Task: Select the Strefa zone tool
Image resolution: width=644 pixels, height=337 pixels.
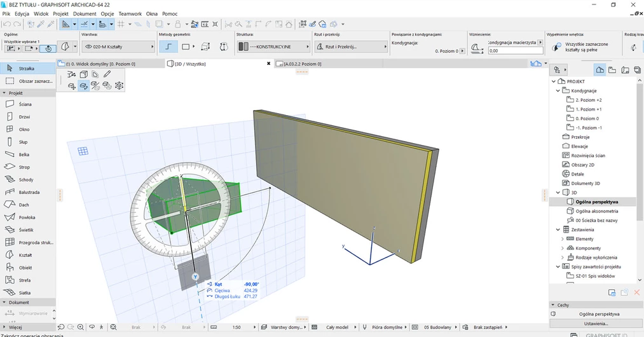Action: point(27,280)
